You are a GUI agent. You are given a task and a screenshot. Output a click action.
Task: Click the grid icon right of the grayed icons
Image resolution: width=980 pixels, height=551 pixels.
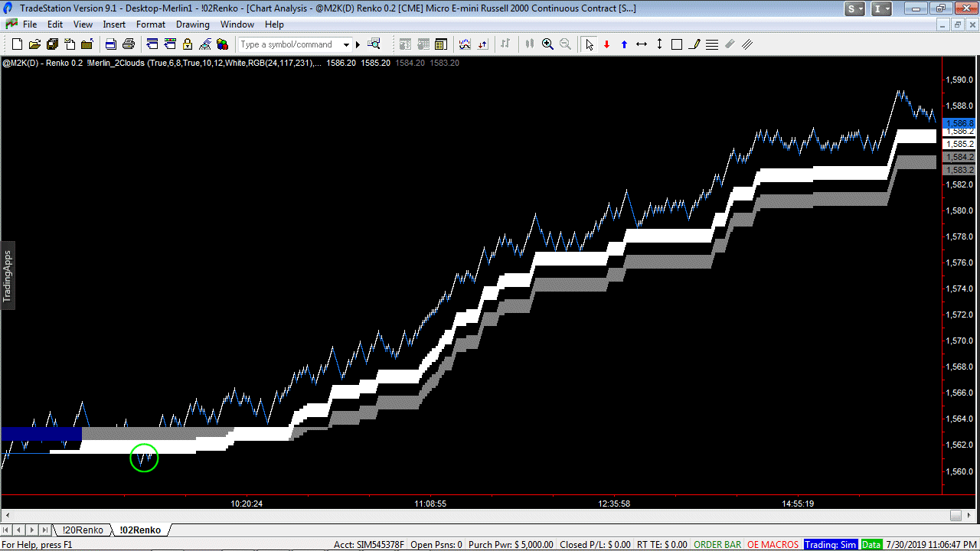(x=441, y=44)
